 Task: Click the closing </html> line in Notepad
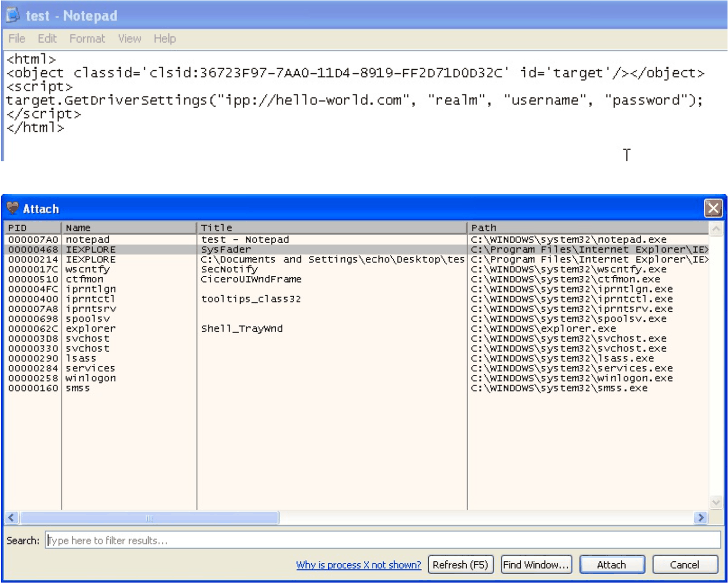[35, 127]
